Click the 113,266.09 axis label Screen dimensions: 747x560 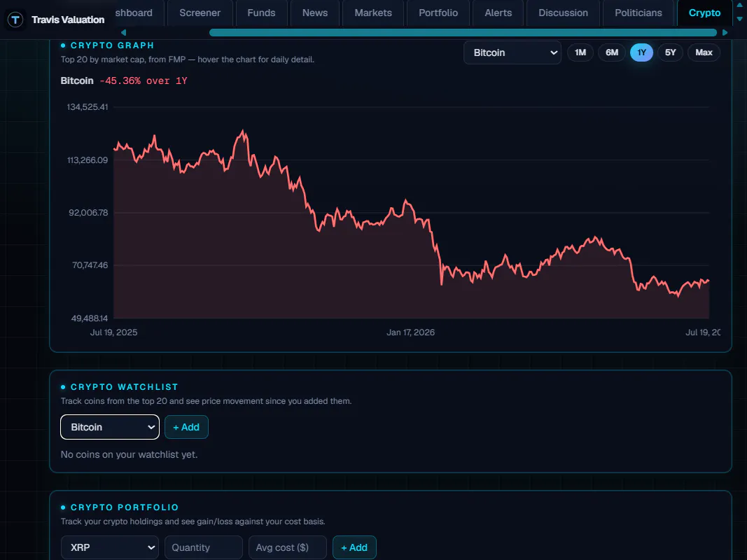pyautogui.click(x=88, y=160)
